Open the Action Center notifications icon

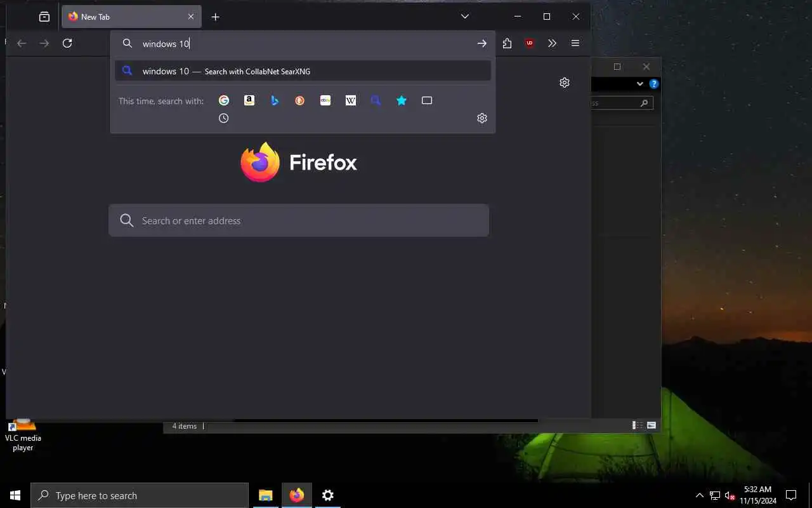point(791,495)
